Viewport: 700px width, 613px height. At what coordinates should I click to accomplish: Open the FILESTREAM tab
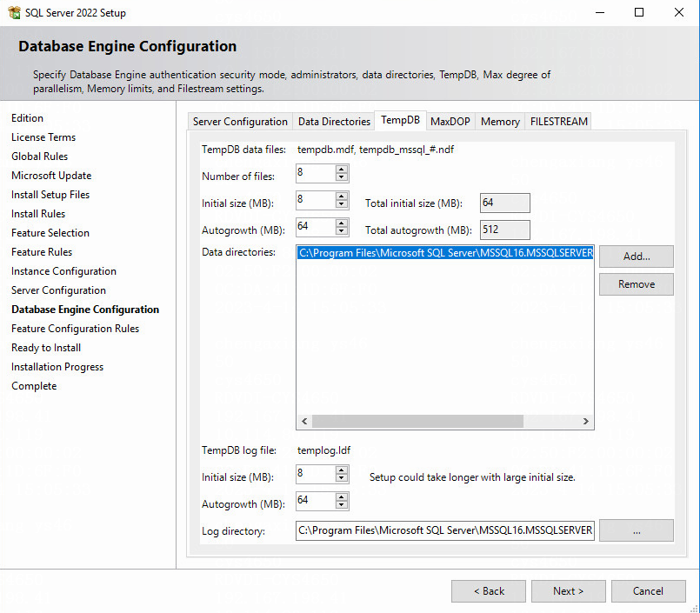tap(558, 122)
